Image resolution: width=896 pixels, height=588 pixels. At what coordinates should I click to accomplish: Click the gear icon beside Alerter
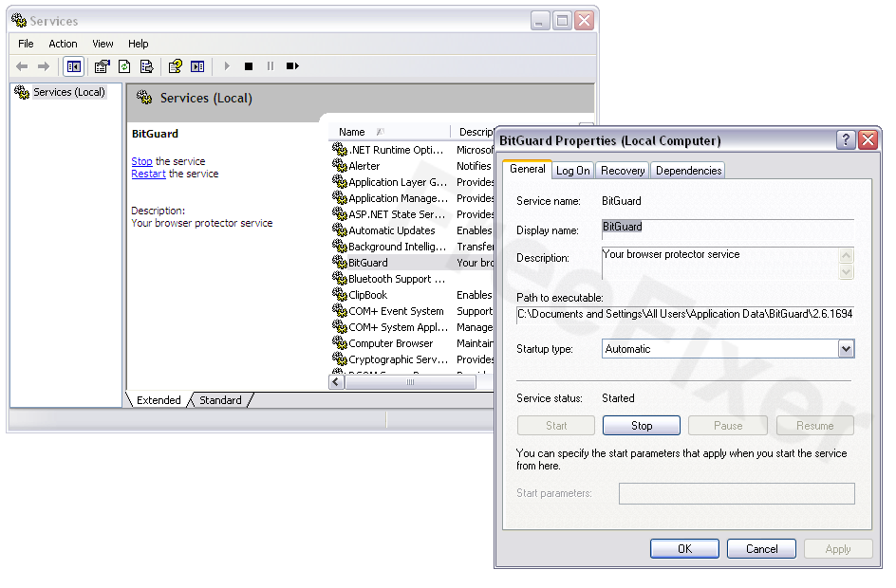[x=340, y=166]
